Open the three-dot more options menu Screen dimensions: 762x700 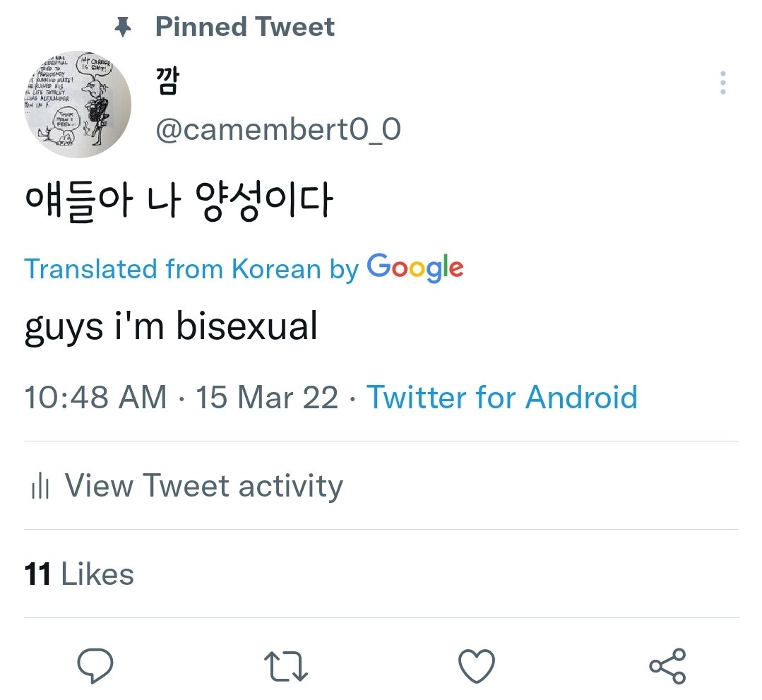click(722, 83)
